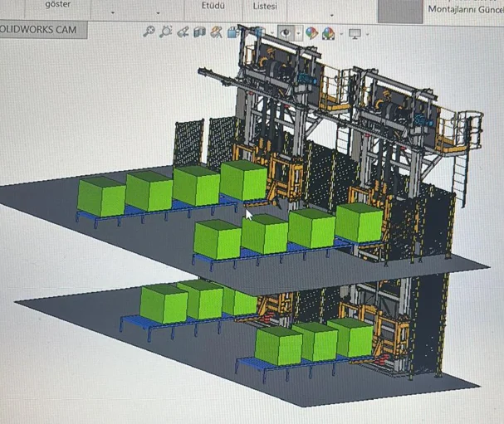Expand the View Settings dropdown arrow
This screenshot has height=424, width=504.
click(367, 34)
